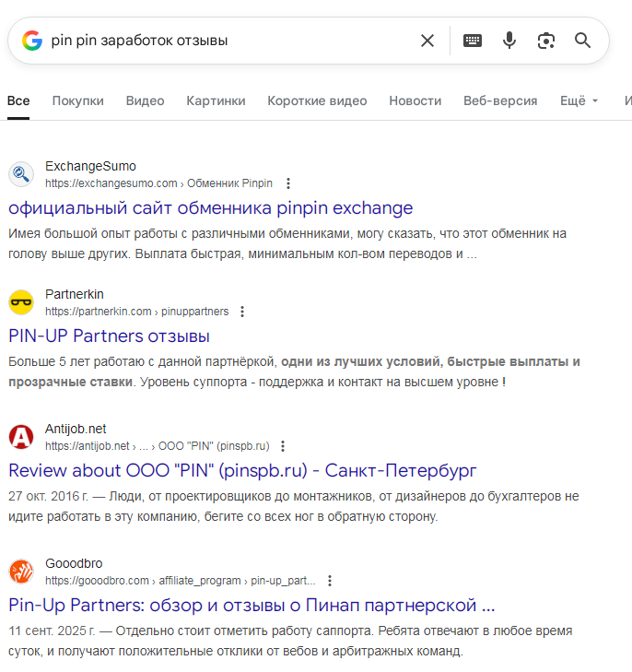Open the on-screen keyboard input tool

[x=473, y=41]
